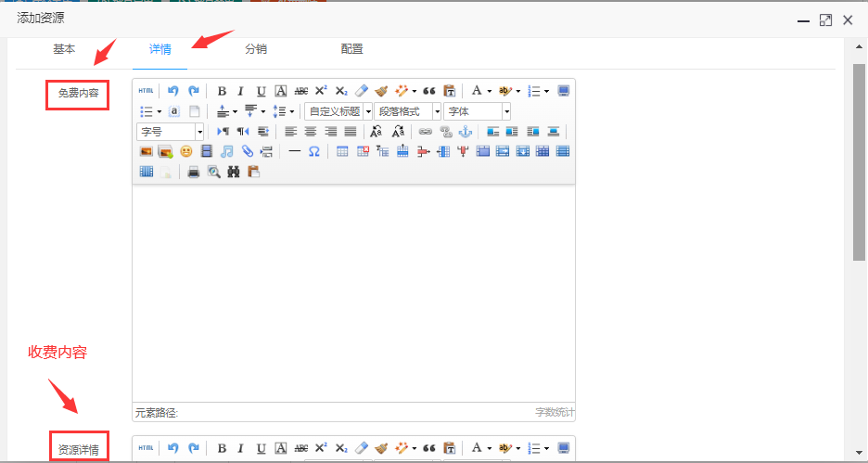Open unordered list style arrow
The width and height of the screenshot is (868, 463).
pyautogui.click(x=160, y=111)
